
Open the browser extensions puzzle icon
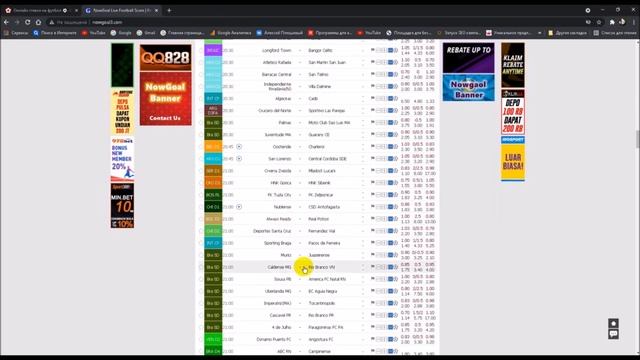coord(612,22)
